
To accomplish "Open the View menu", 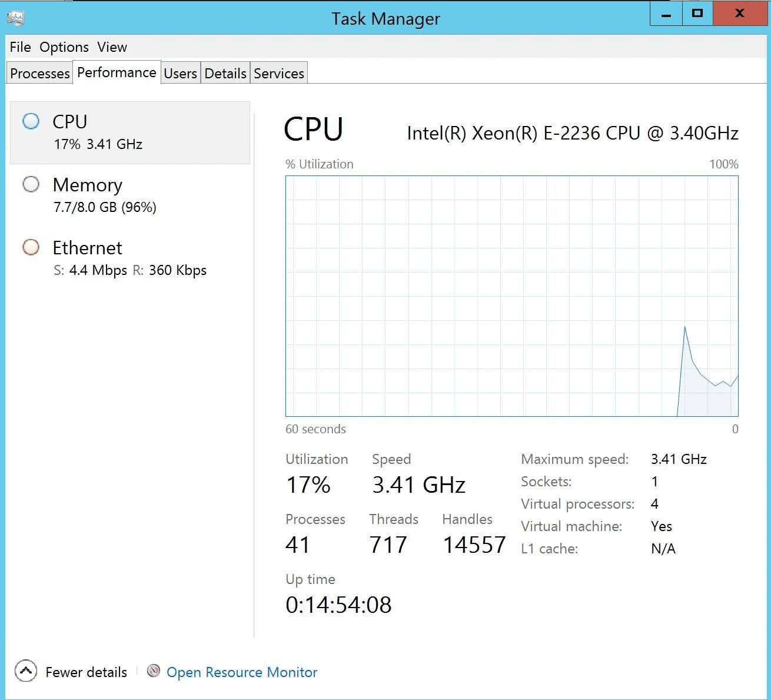I will (x=112, y=47).
